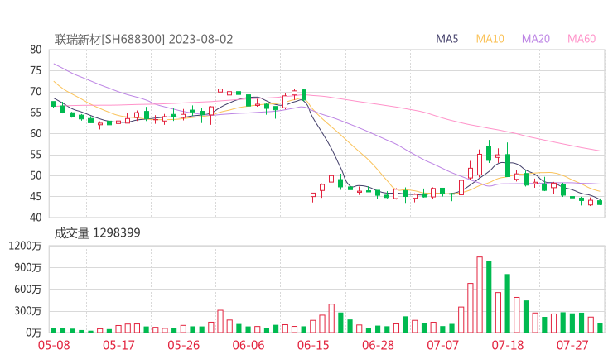Click the 1200万 volume axis label
The width and height of the screenshot is (613, 364).
click(25, 246)
